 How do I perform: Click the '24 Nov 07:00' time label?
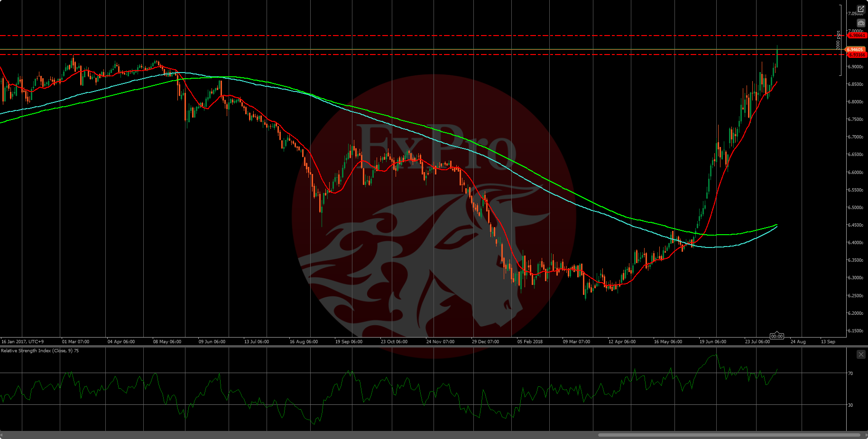click(x=440, y=341)
